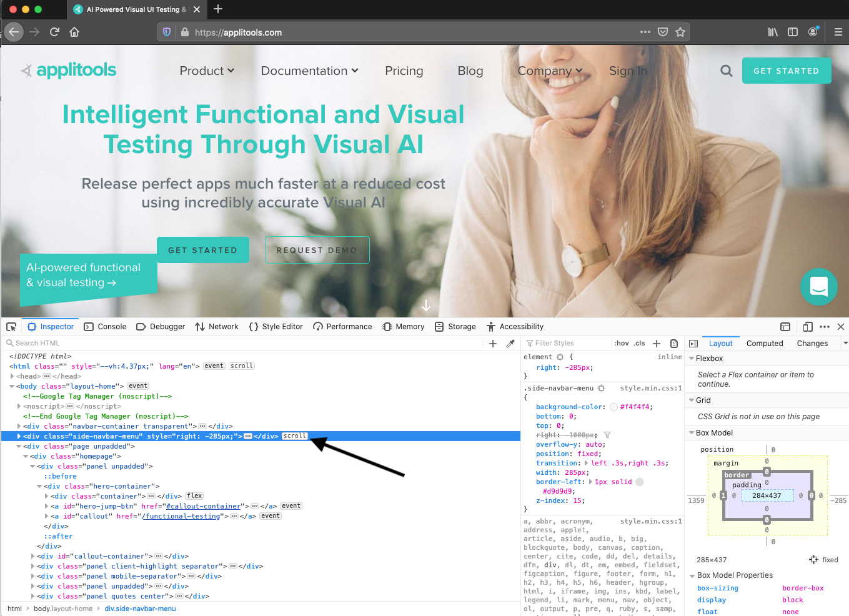This screenshot has height=616, width=849.
Task: Open tracking protection shield info
Action: pyautogui.click(x=167, y=32)
